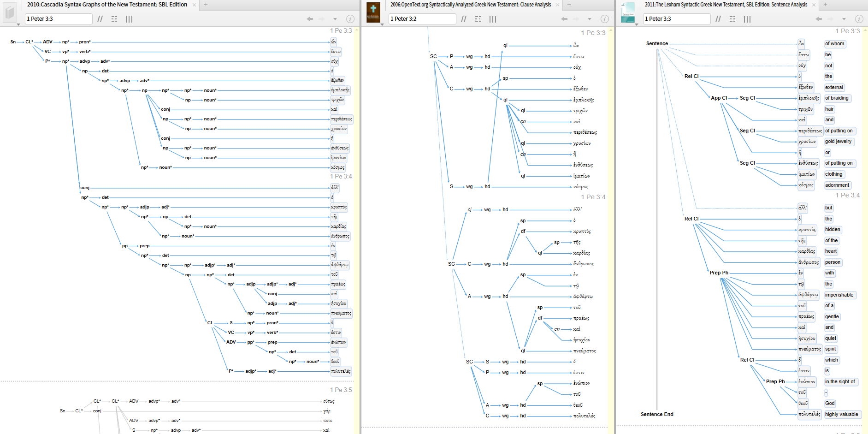Go forward using OpenText panel forward arrow
The width and height of the screenshot is (868, 434).
576,19
